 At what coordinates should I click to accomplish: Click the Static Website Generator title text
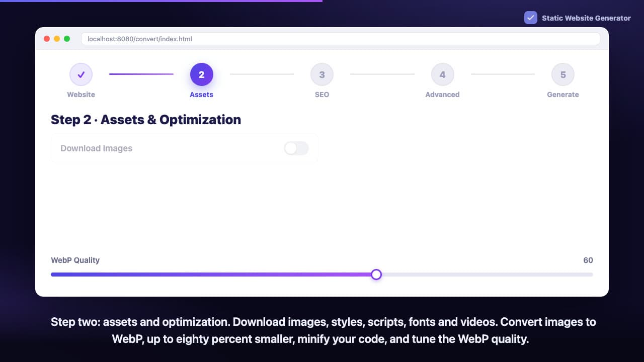pos(586,18)
